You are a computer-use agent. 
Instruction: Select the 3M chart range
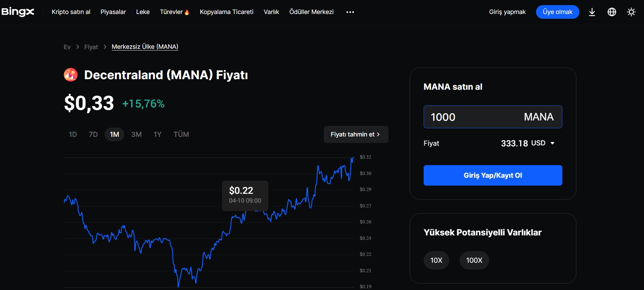point(136,134)
